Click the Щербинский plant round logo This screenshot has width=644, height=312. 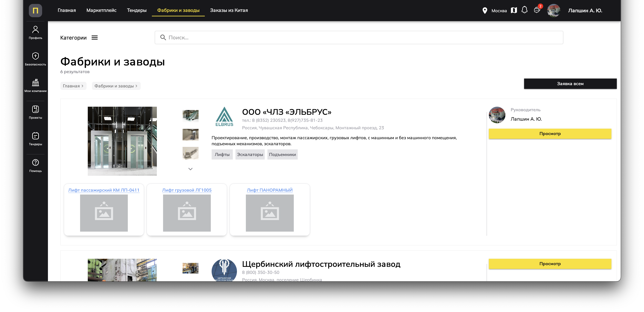tap(224, 270)
